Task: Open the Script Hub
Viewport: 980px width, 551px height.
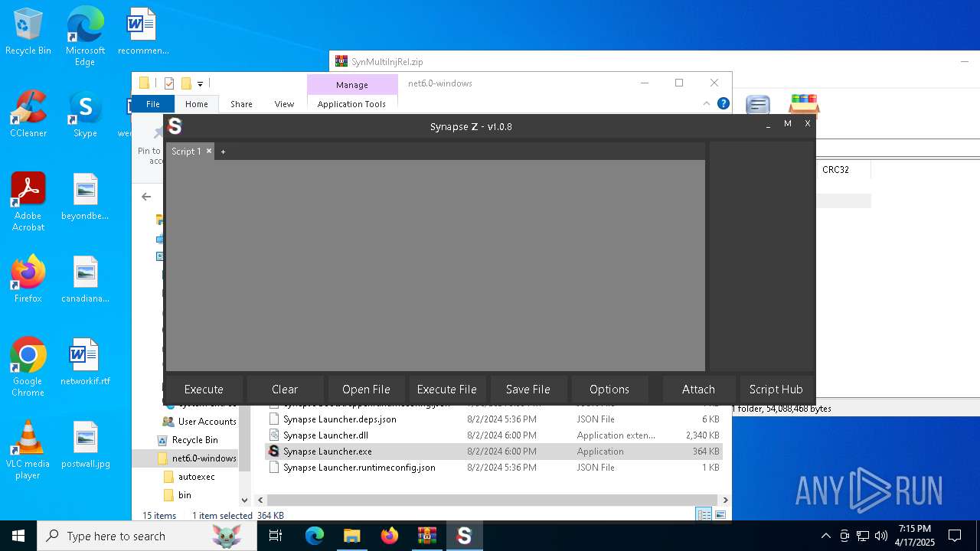Action: point(776,389)
